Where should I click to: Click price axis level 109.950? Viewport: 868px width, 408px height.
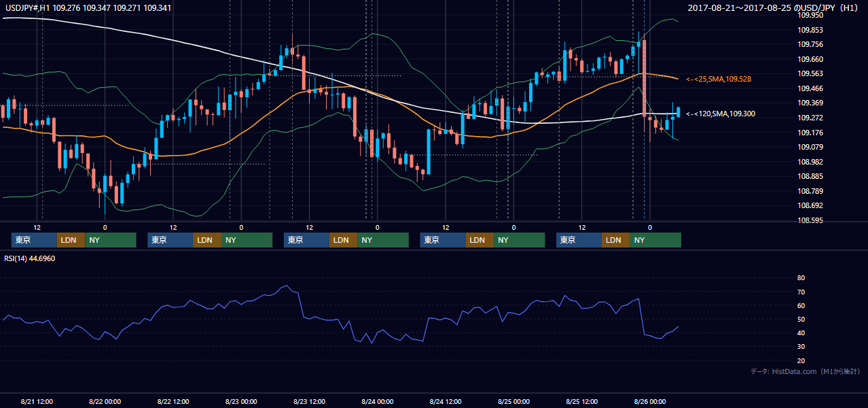click(x=810, y=15)
